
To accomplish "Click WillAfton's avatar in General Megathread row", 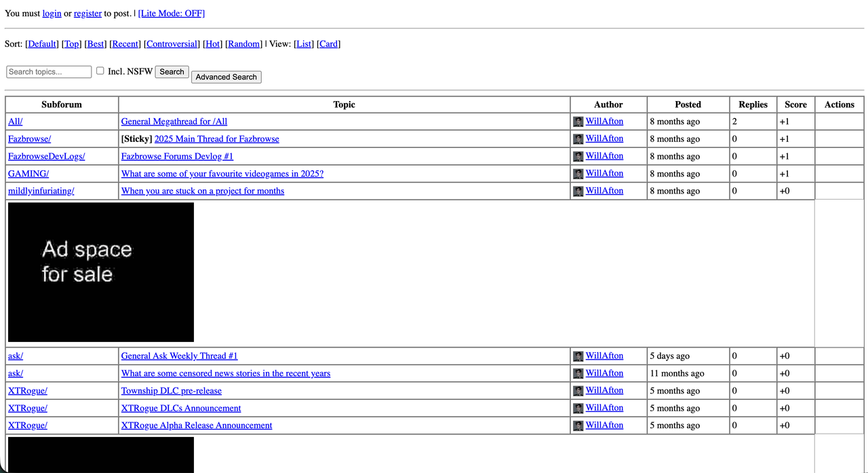I will coord(578,122).
